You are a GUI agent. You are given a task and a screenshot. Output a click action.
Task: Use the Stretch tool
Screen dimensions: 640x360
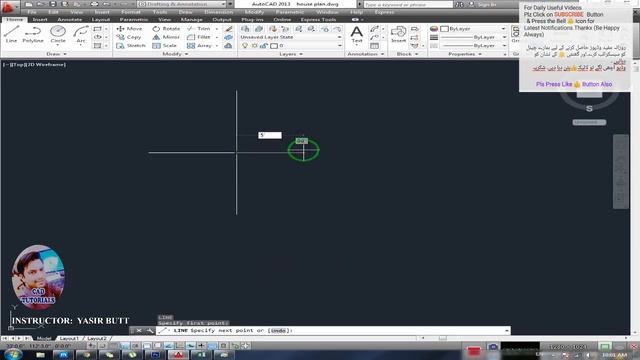[131, 46]
